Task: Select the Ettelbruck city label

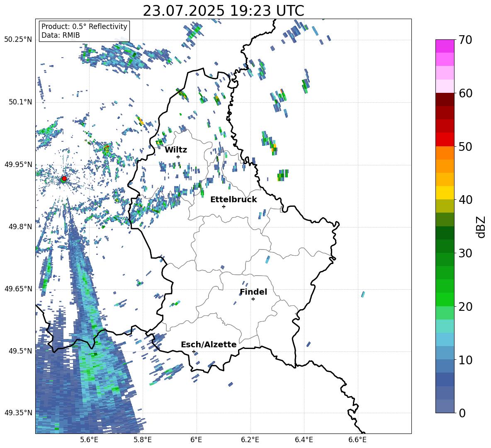Action: [x=233, y=199]
